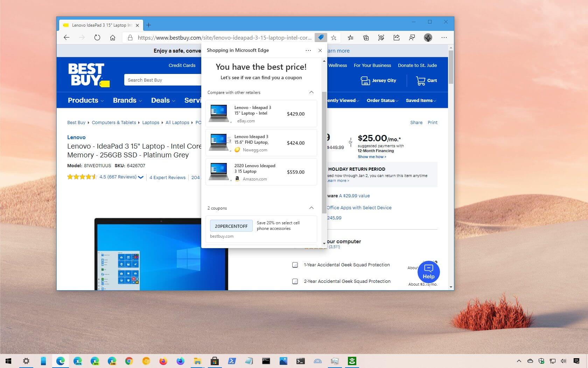This screenshot has height=368, width=588.
Task: Expand the Brands dropdown menu
Action: (127, 100)
